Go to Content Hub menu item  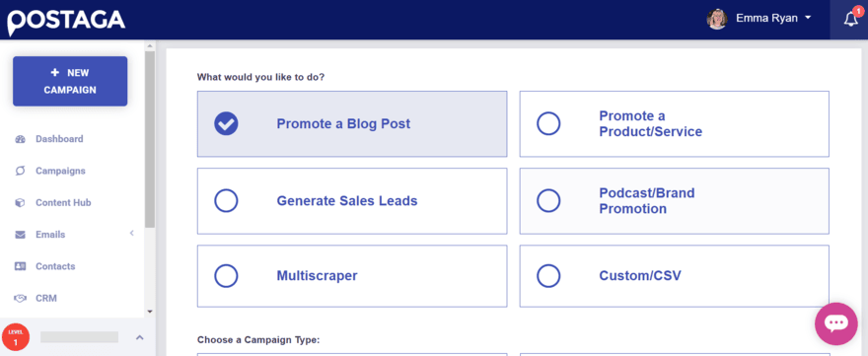[63, 202]
